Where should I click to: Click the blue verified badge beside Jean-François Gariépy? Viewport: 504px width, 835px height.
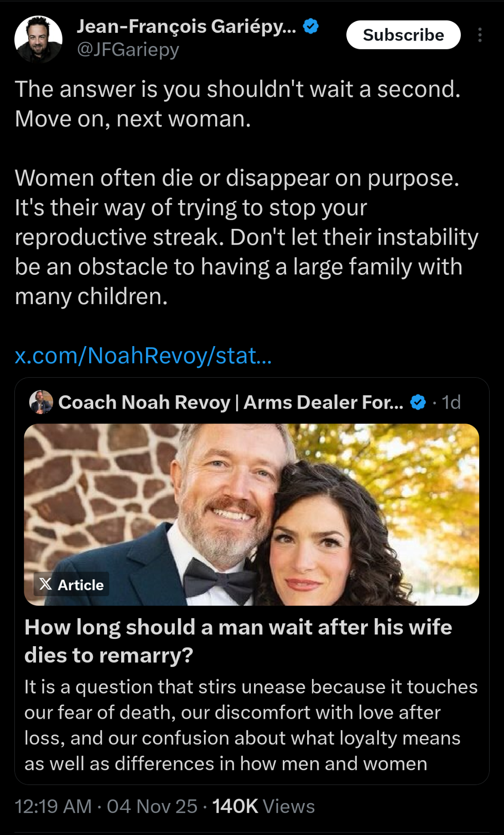(311, 27)
